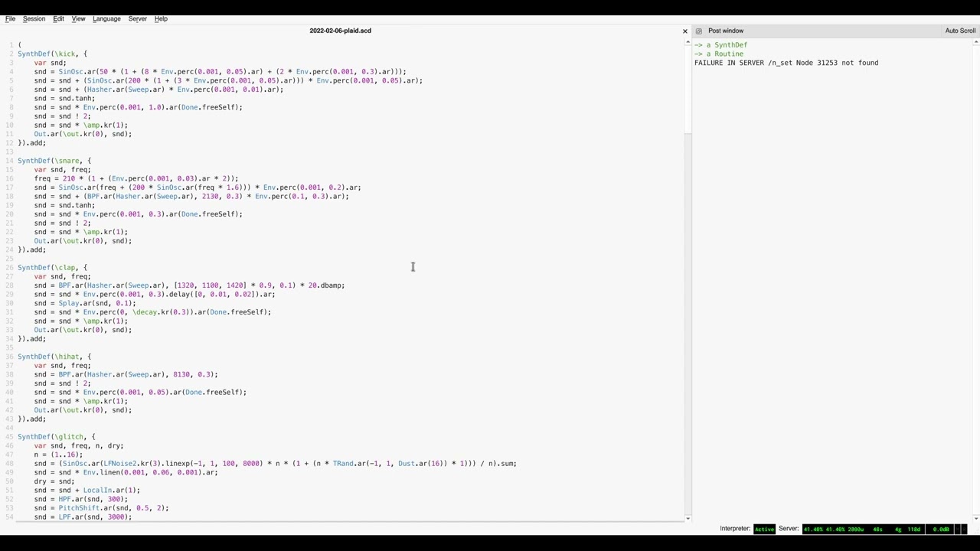This screenshot has height=551, width=980.
Task: Click 'snd + (SinOsc.ar(200 * ...' kick line
Action: [228, 80]
